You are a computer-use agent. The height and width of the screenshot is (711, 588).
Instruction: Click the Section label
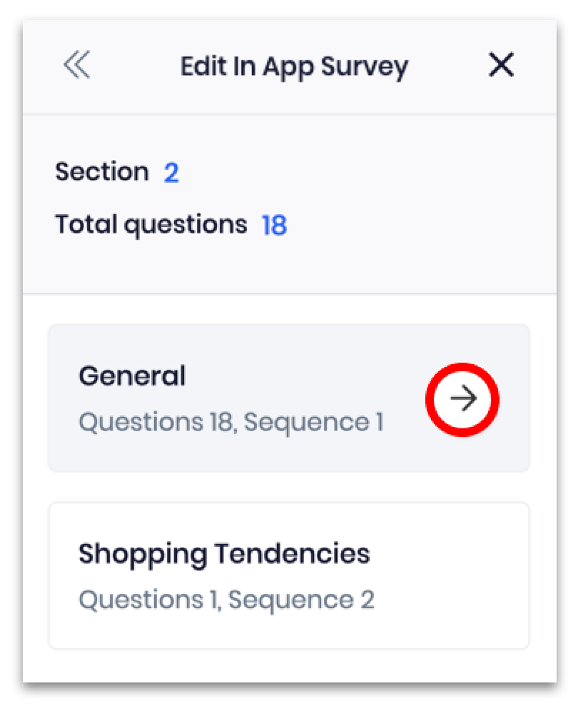101,172
